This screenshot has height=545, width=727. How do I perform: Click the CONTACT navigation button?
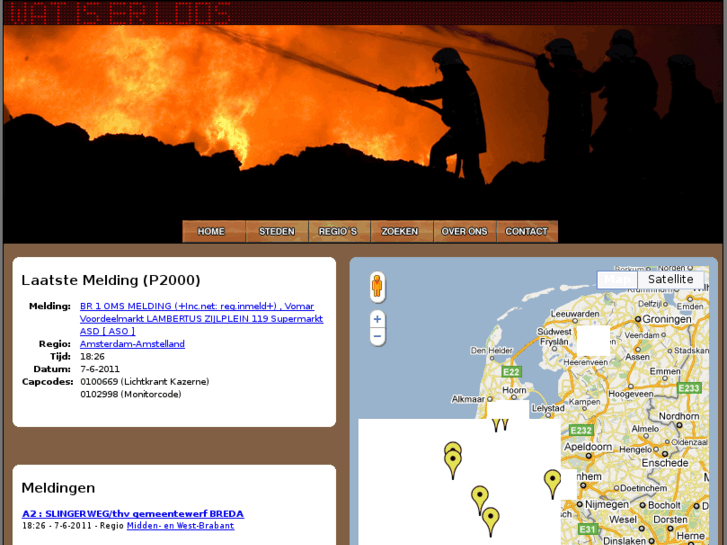527,231
